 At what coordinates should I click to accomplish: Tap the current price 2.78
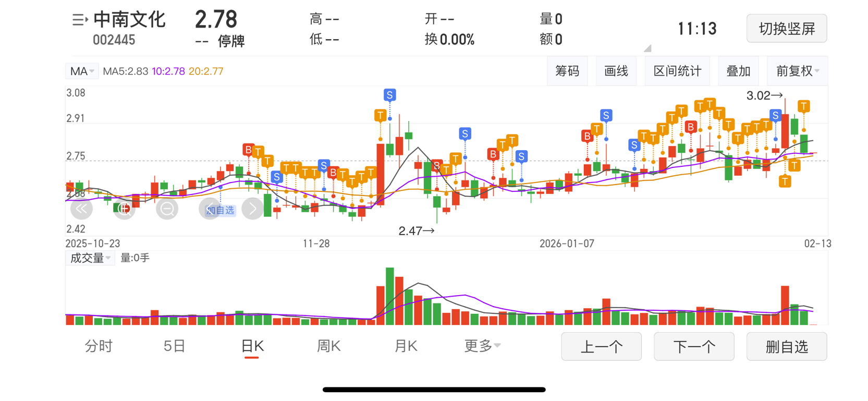pos(216,20)
